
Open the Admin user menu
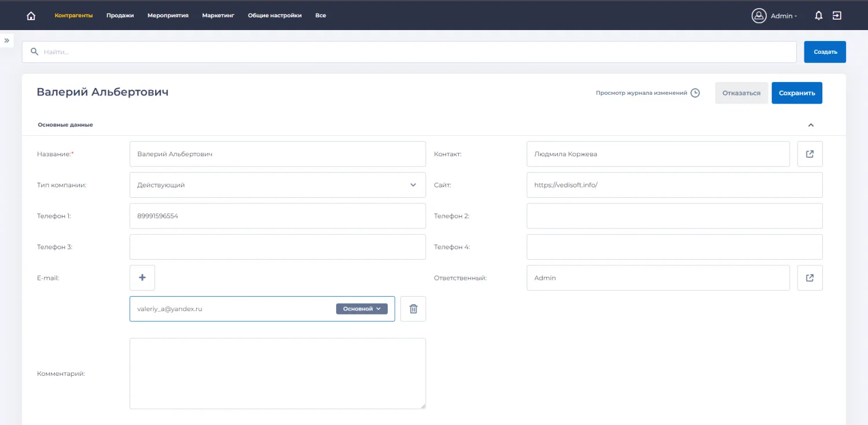coord(775,16)
